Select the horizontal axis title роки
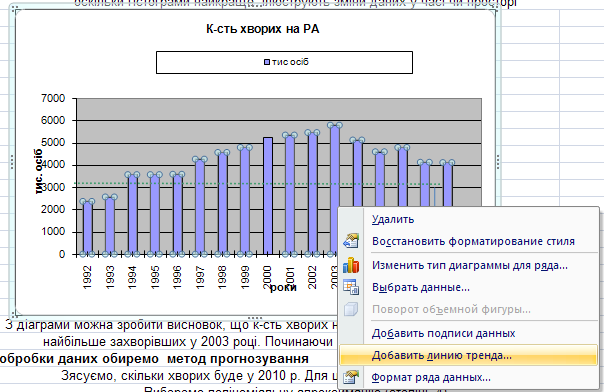The width and height of the screenshot is (604, 392). 283,288
